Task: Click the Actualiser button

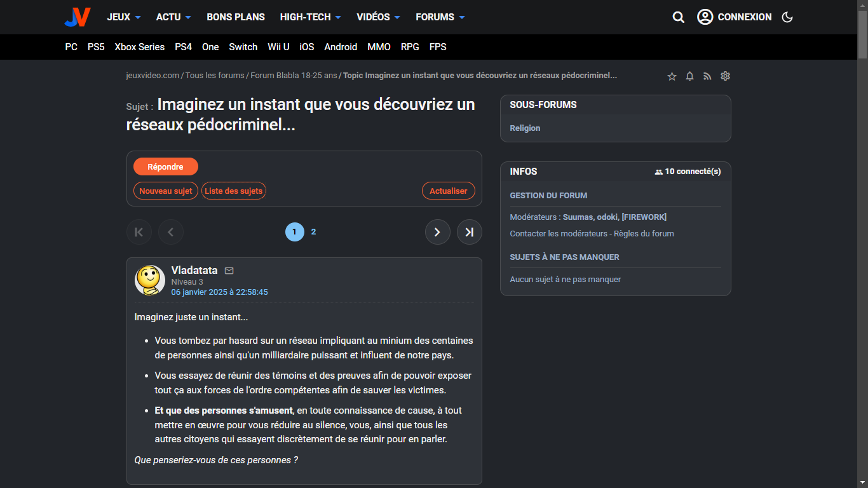Action: 448,191
